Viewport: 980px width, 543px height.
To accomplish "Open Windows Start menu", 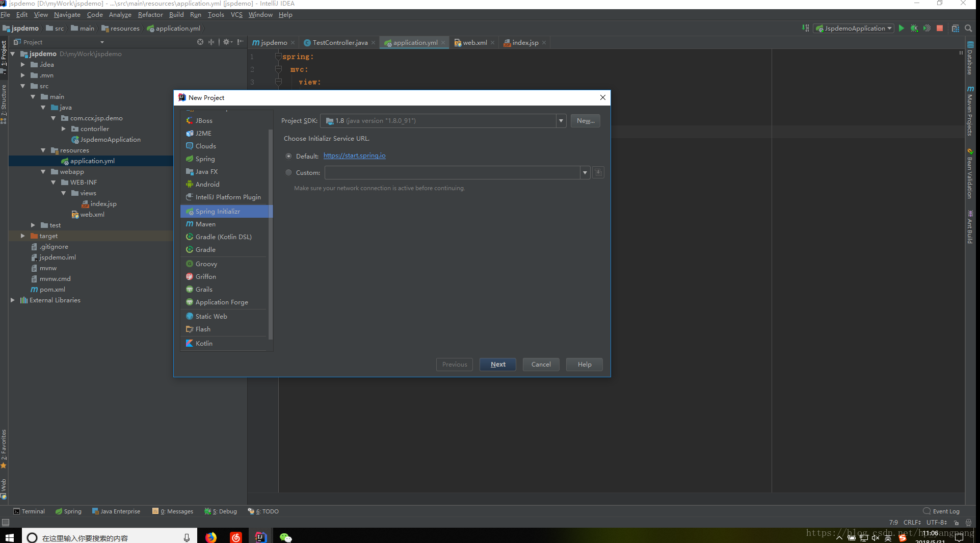I will [x=10, y=537].
